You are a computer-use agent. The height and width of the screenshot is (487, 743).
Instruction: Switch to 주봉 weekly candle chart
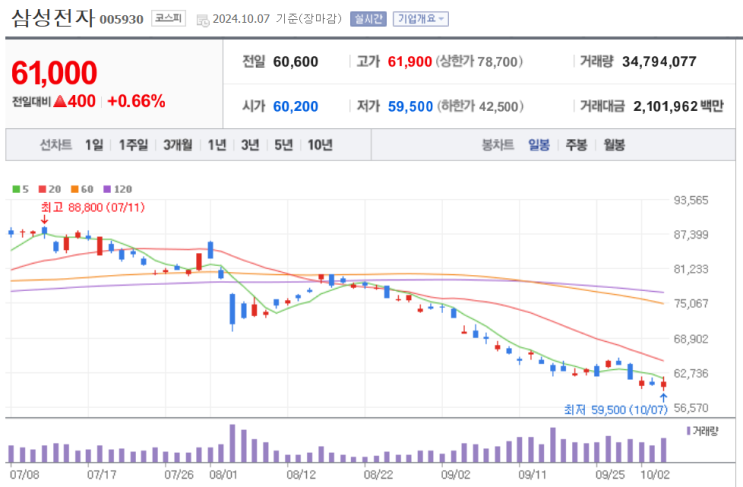point(576,144)
